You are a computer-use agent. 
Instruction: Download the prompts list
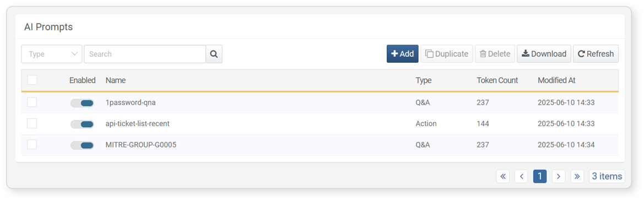[544, 54]
